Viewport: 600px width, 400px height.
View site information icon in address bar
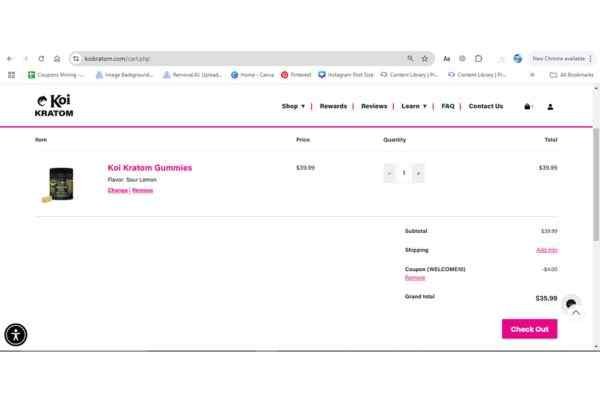[x=76, y=59]
